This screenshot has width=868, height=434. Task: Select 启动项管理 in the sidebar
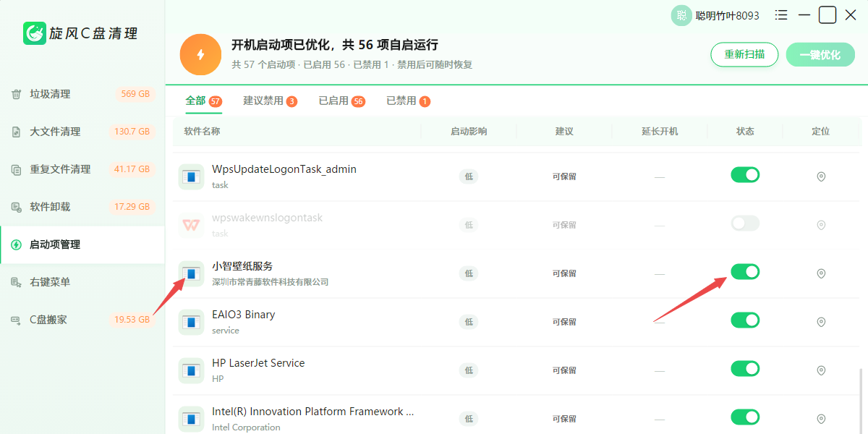[x=82, y=244]
